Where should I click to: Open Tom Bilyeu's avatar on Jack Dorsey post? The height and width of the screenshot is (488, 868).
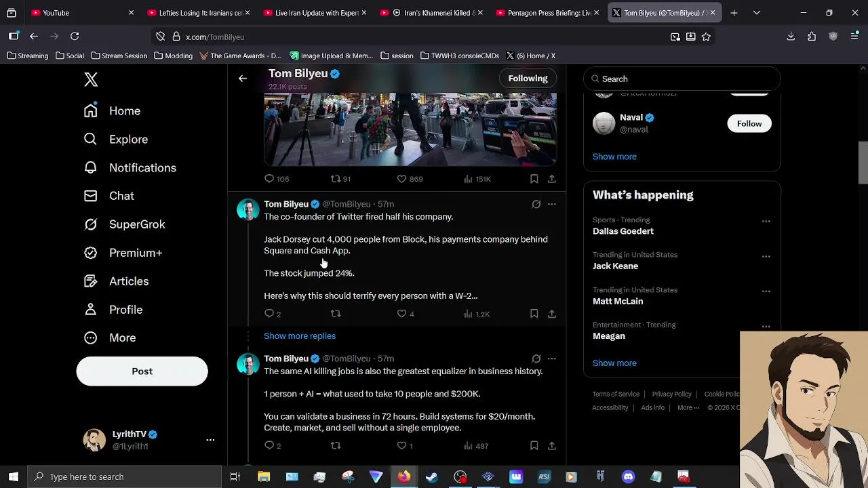click(x=248, y=209)
